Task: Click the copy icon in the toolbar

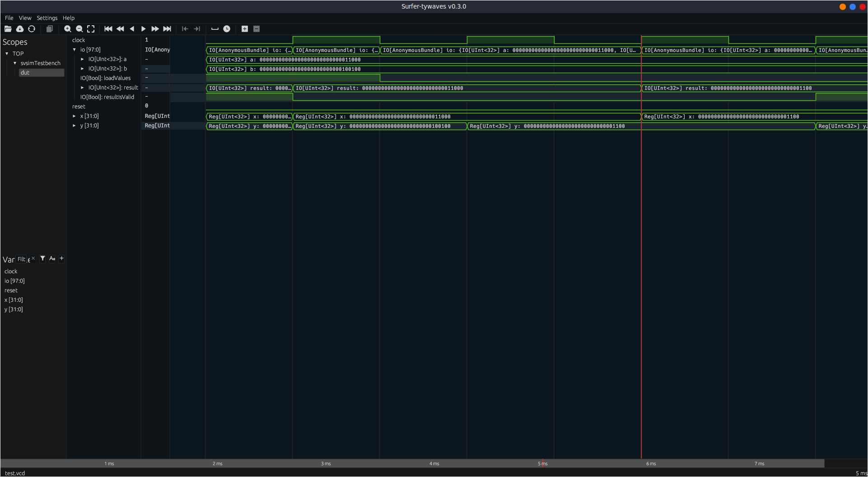Action: (50, 29)
